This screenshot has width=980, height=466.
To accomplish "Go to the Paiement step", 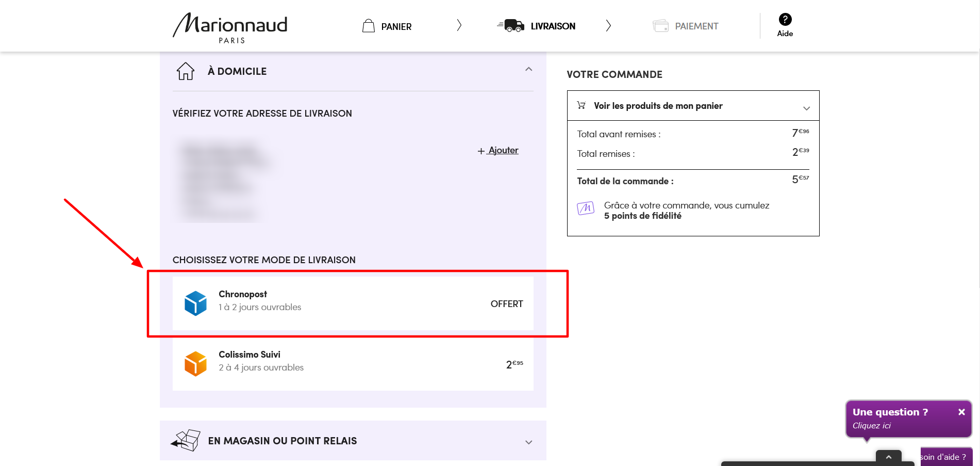I will coord(696,26).
